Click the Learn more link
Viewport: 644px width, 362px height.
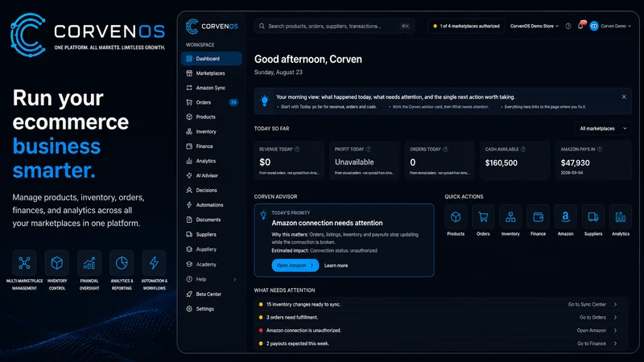[336, 265]
